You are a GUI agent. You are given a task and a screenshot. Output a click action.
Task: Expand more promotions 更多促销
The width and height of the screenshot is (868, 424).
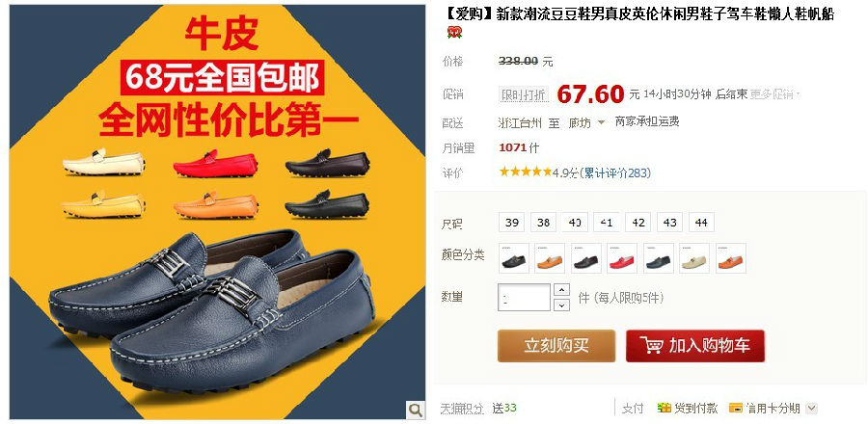(x=774, y=94)
